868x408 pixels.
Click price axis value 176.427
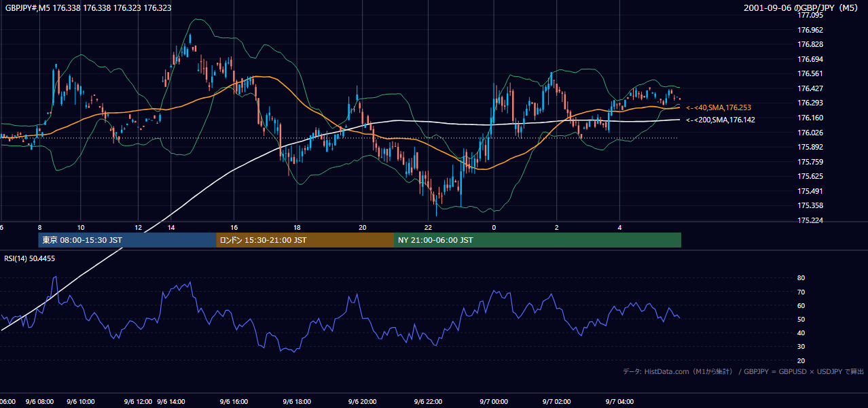(810, 88)
